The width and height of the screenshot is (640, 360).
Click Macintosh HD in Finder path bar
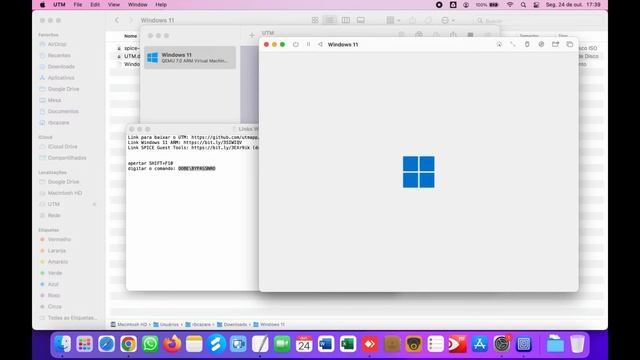point(129,324)
